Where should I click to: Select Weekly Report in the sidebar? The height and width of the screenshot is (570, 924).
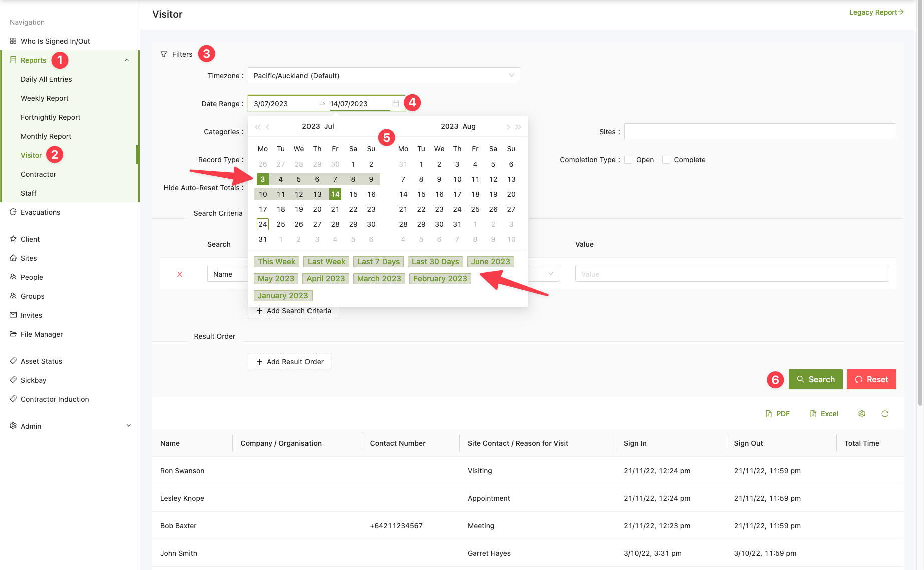click(45, 98)
